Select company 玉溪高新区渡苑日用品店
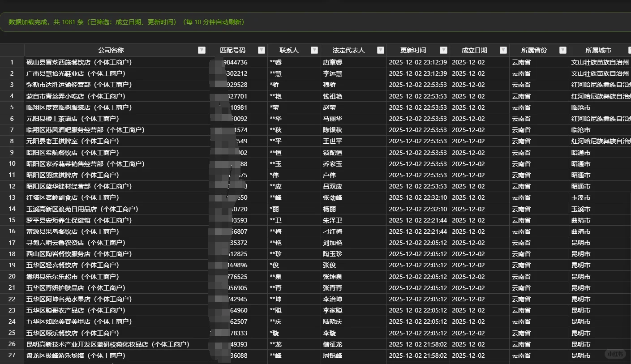The height and width of the screenshot is (364, 631). coord(82,209)
